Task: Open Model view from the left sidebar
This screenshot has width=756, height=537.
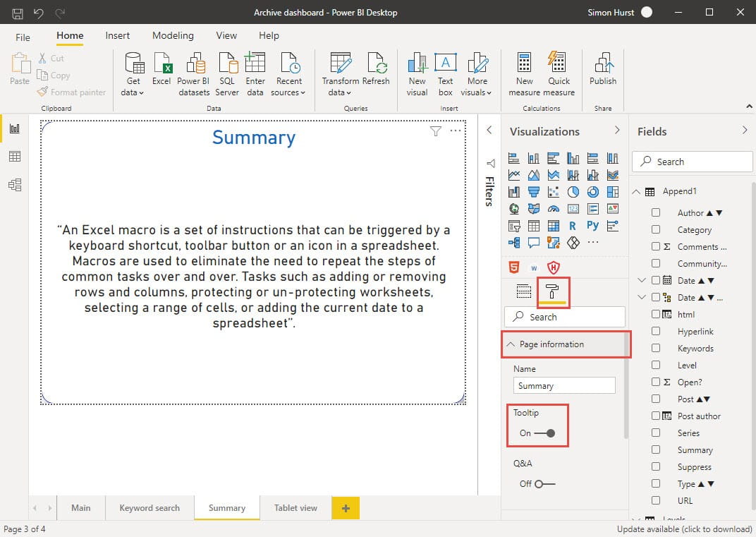Action: coord(13,184)
